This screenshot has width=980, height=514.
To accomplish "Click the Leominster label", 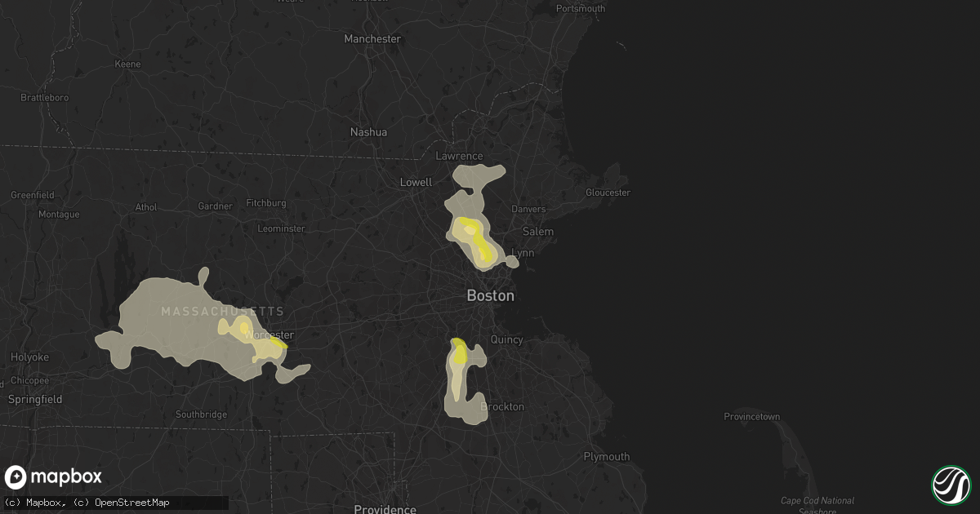I will coord(280,229).
